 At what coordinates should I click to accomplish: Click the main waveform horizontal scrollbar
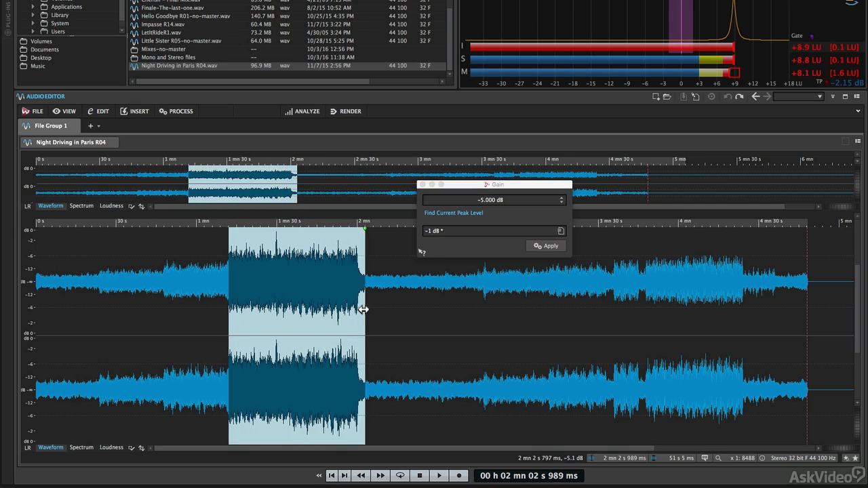coord(405,448)
